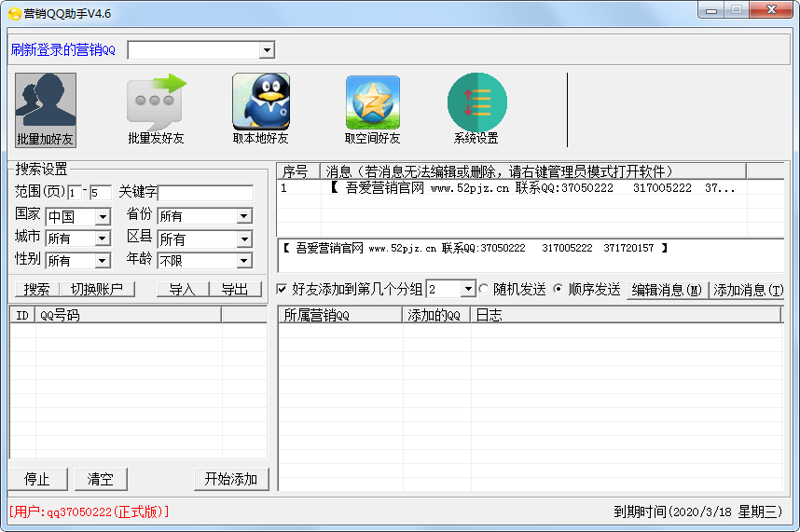Click the app icon in title bar
Viewport: 800px width, 532px height.
14,12
